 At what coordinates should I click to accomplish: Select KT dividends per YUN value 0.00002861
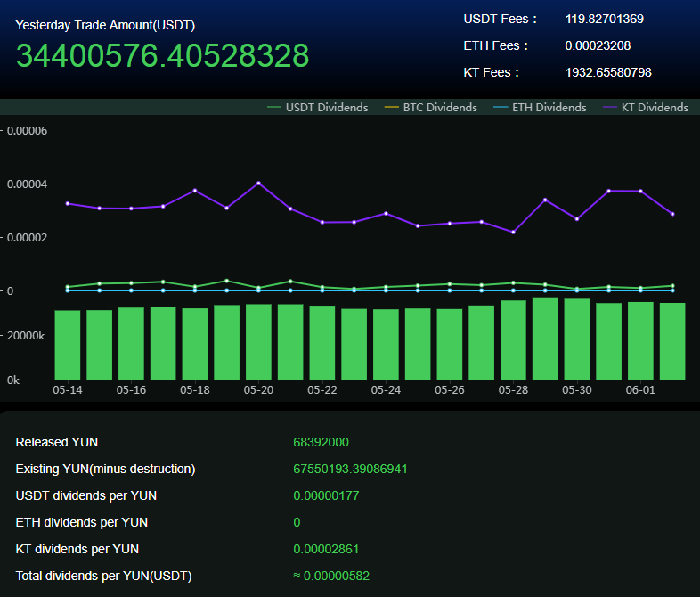point(326,550)
